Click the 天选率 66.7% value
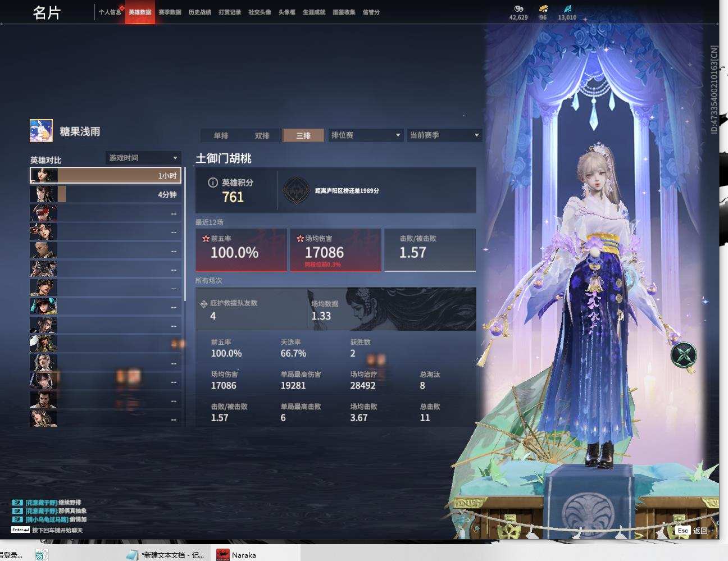 [294, 353]
